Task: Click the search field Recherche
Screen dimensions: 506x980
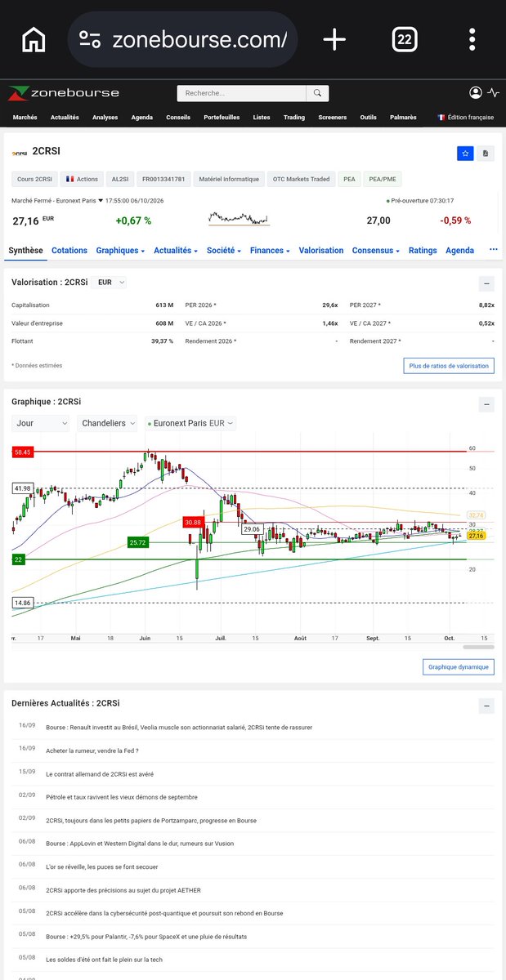Action: 242,93
